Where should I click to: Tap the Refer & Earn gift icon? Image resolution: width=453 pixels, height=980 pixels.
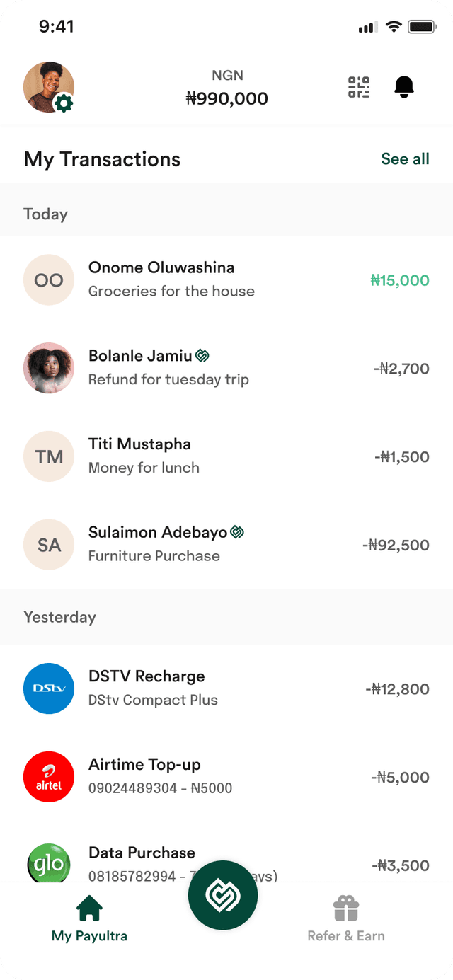[346, 908]
